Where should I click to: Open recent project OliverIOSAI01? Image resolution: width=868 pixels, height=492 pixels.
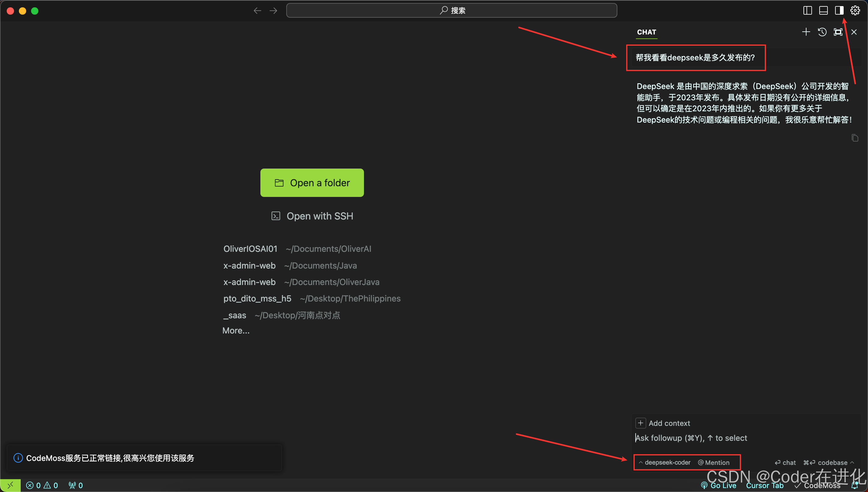[x=250, y=249]
